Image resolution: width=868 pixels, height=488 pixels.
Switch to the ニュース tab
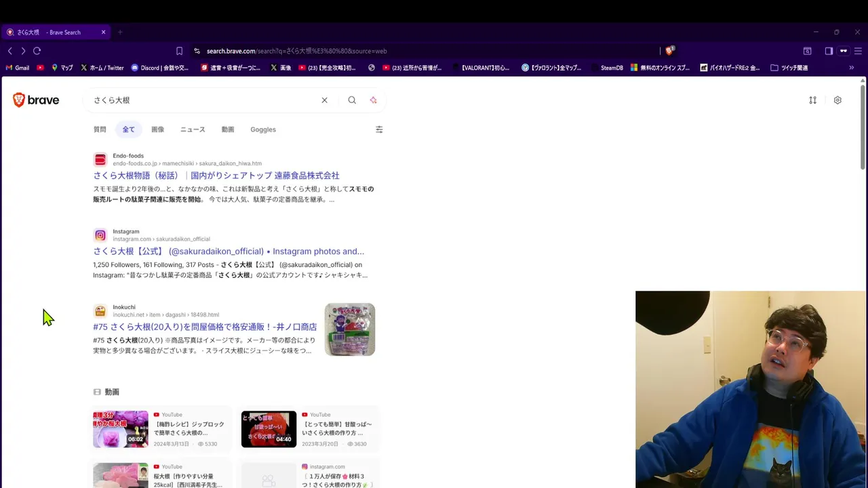(193, 129)
